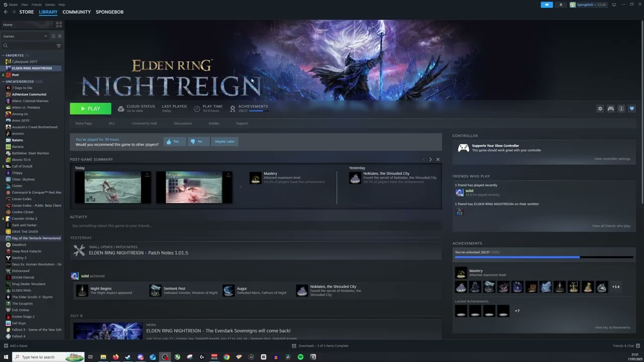
Task: Open controller layout icon in game header
Action: (x=611, y=109)
